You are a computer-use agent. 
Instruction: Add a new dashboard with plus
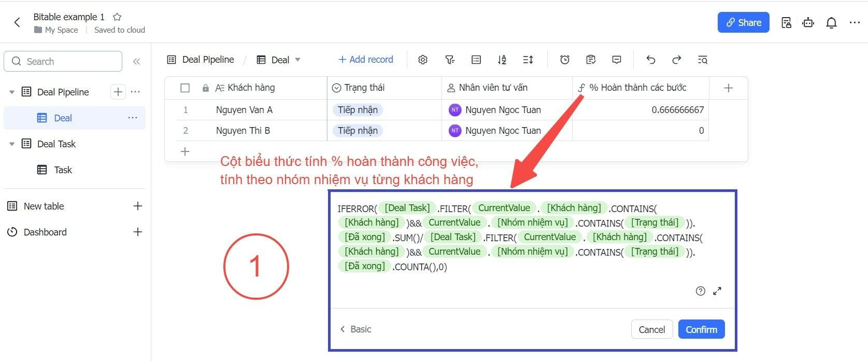pos(138,232)
